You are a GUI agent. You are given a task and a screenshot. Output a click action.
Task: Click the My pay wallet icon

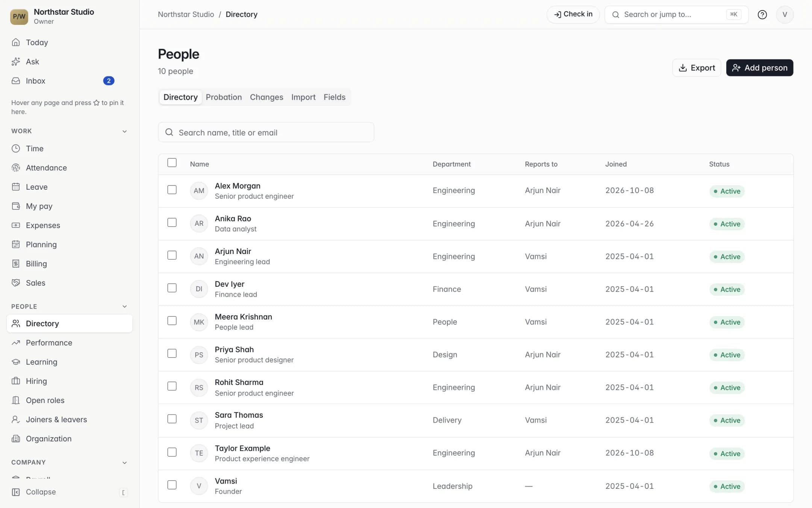[x=16, y=206]
